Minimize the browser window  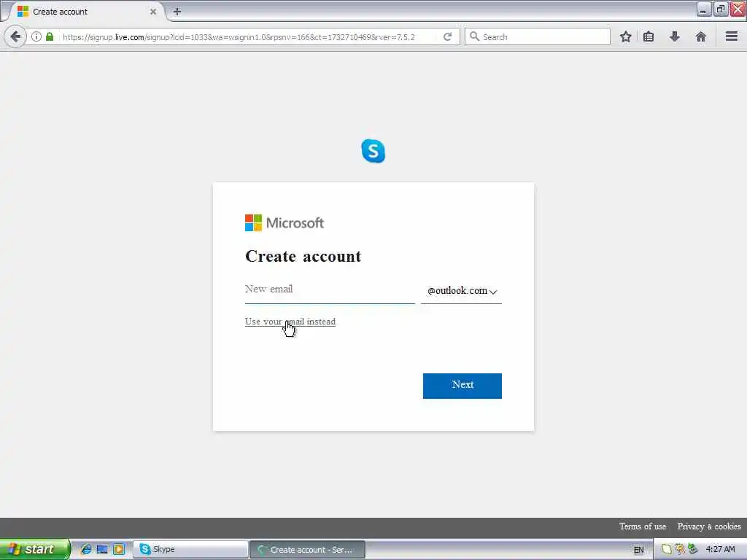[x=704, y=9]
